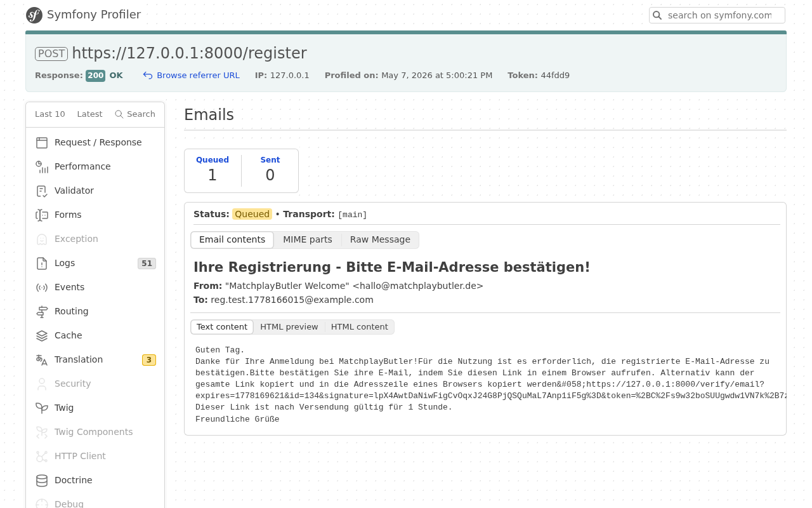Viewport: 812px width, 508px height.
Task: Click the Request / Response panel icon
Action: click(42, 143)
